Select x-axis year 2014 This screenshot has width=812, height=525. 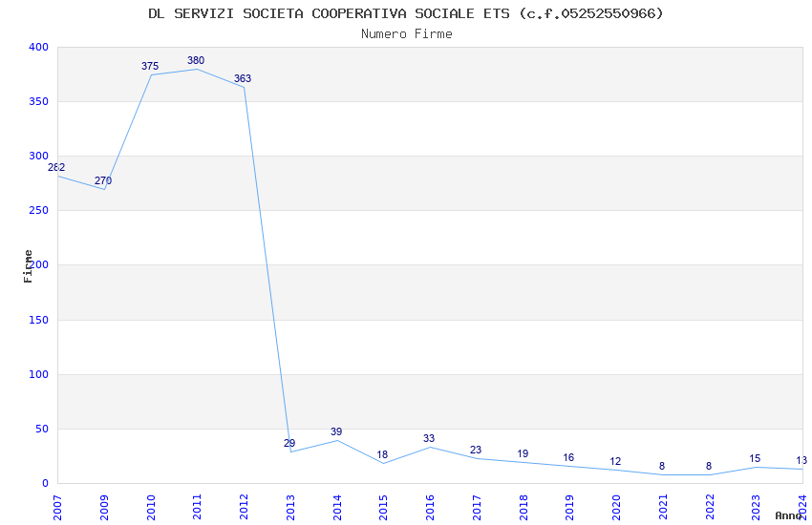point(336,508)
